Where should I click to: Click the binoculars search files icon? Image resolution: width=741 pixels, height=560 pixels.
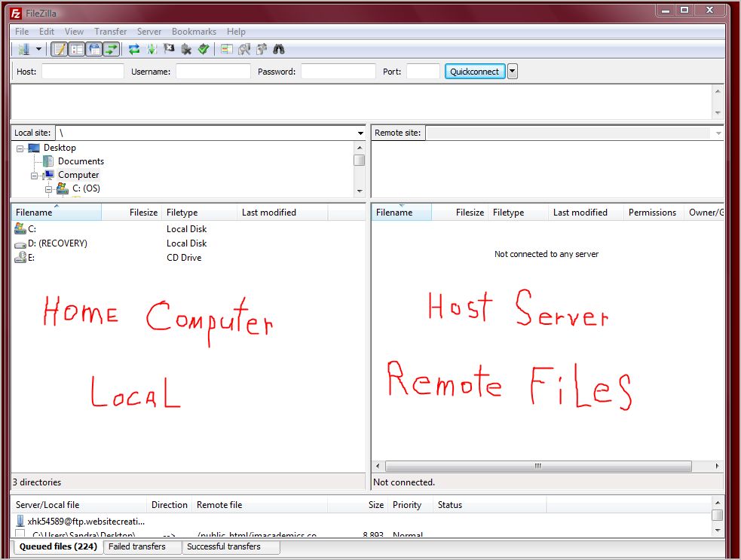pos(278,50)
